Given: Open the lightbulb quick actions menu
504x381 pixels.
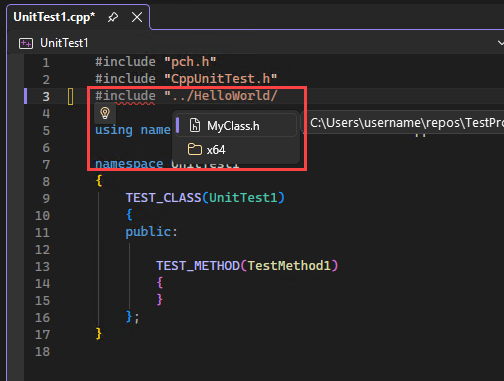Looking at the screenshot, I should [105, 113].
